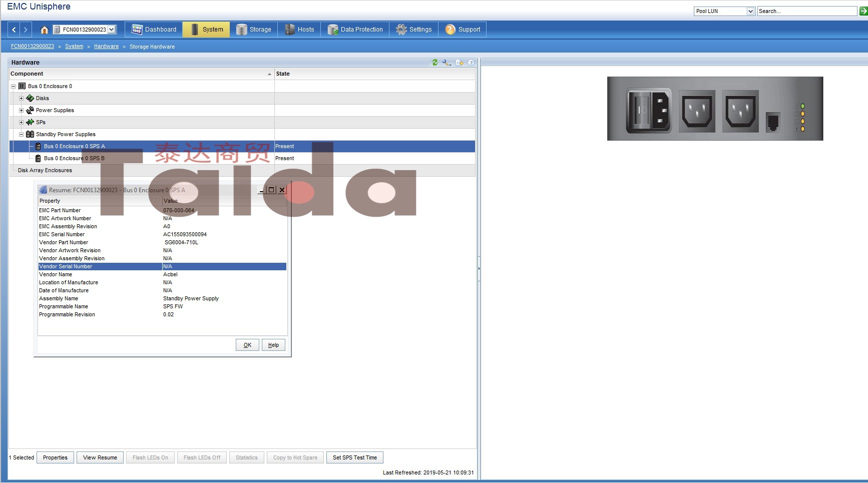Switch to the System tab

click(206, 30)
